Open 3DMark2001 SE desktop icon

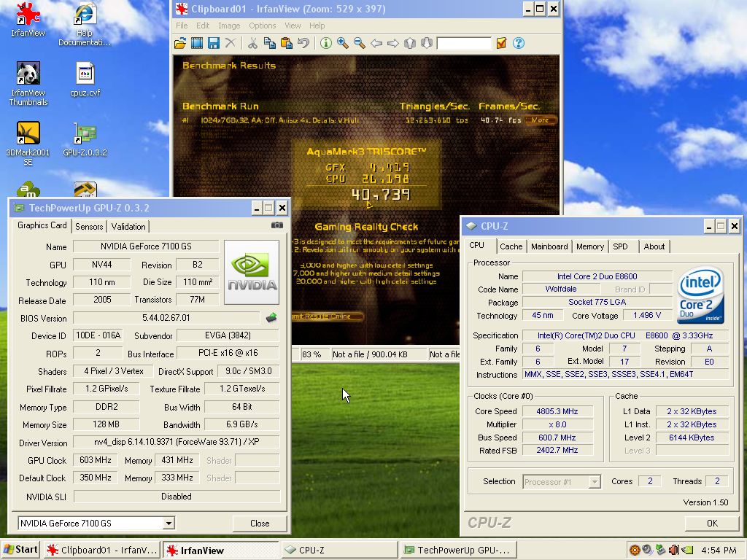point(28,144)
